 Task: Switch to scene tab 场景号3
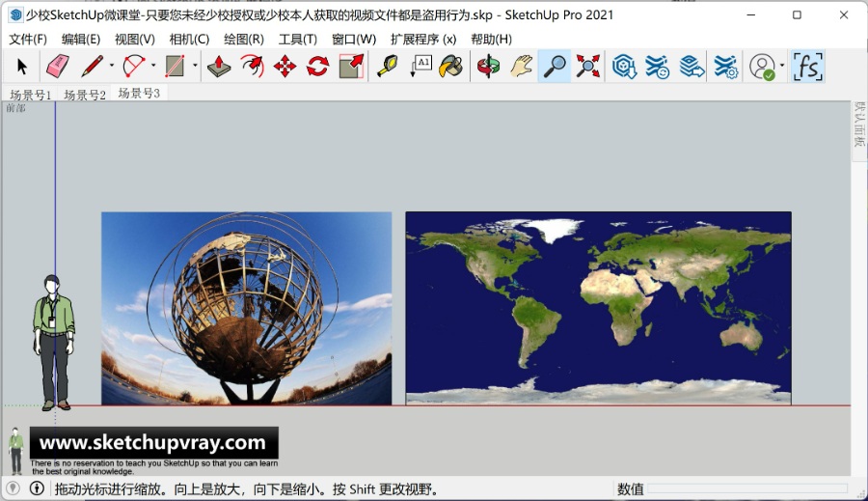[x=139, y=93]
